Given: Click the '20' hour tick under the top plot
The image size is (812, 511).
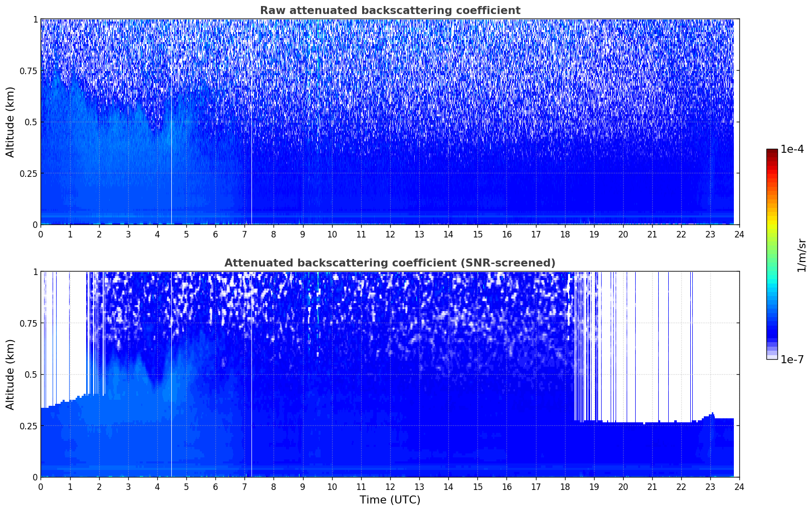Looking at the screenshot, I should click(623, 234).
